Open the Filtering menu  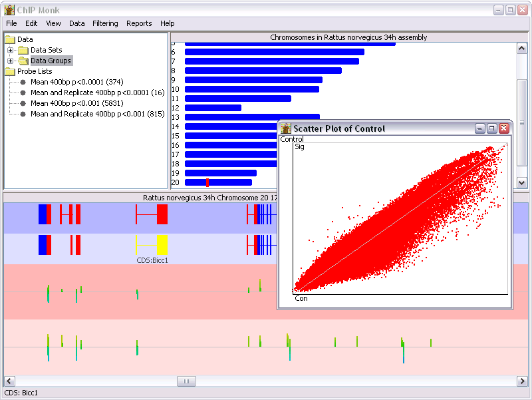105,23
